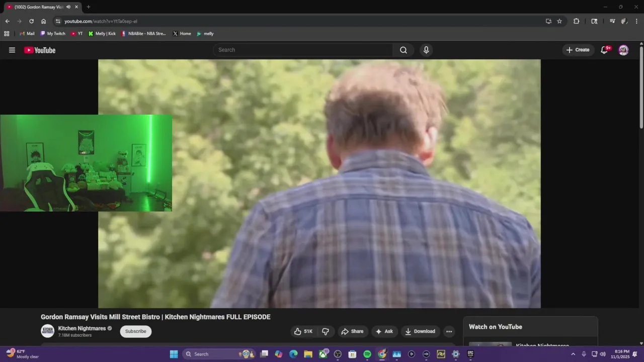Open the weather widget showing 62°F
The image size is (644, 362).
(22, 354)
